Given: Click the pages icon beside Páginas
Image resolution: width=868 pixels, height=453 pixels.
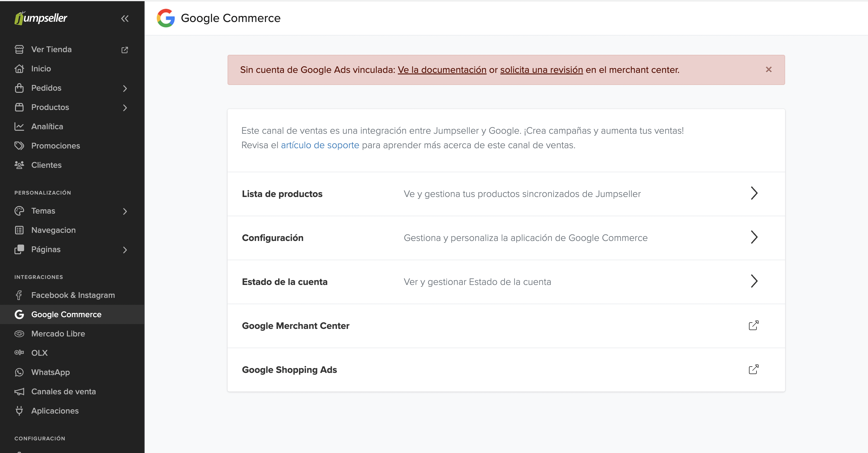Looking at the screenshot, I should 19,250.
